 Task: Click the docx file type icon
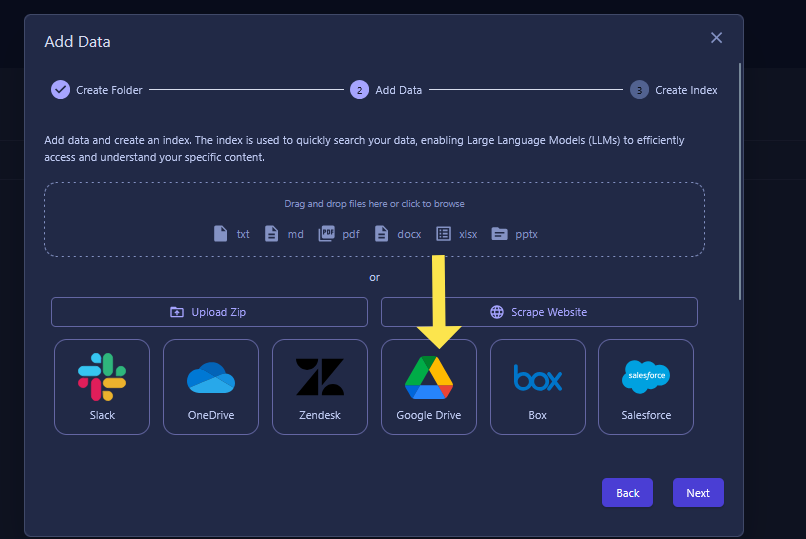coord(381,234)
